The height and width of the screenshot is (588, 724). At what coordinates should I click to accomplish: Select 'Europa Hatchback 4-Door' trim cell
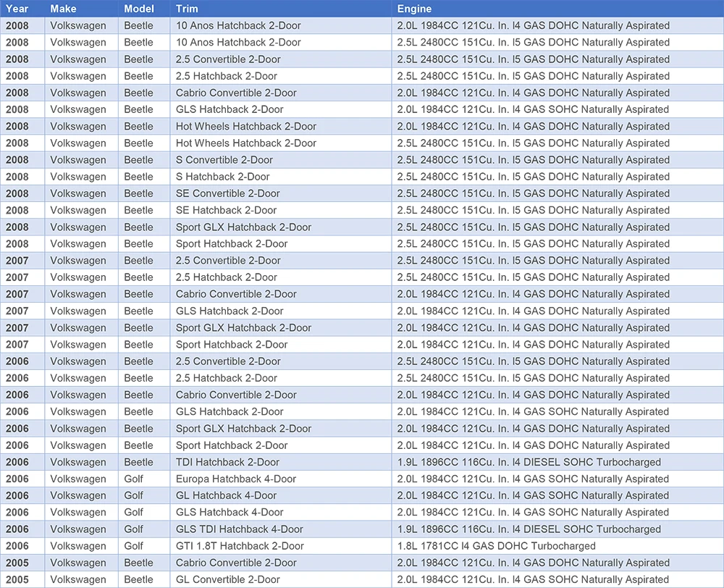pos(281,479)
